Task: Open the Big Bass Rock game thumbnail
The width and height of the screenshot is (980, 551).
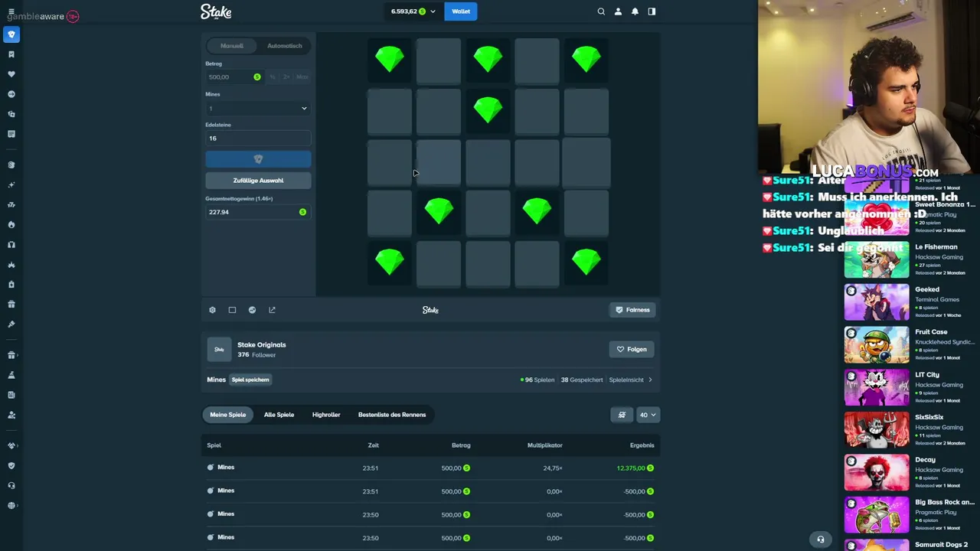Action: pyautogui.click(x=877, y=515)
